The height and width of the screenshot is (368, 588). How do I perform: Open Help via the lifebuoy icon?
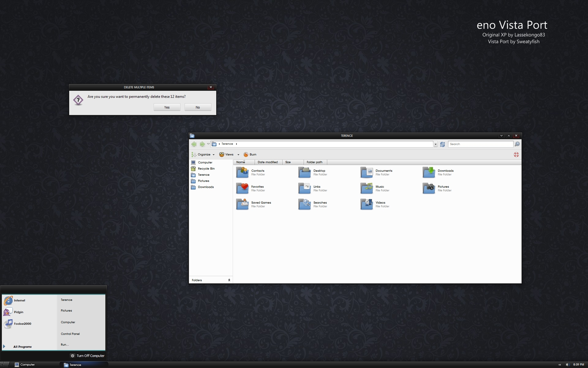click(516, 155)
